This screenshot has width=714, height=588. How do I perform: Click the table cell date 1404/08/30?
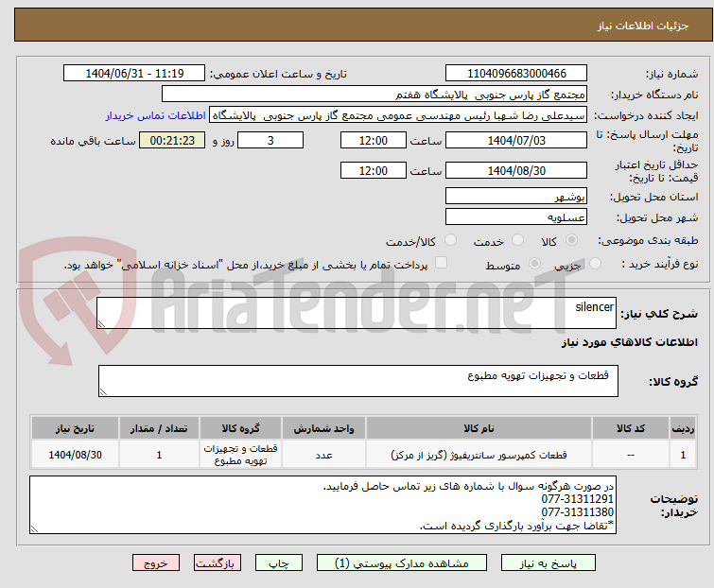point(75,455)
